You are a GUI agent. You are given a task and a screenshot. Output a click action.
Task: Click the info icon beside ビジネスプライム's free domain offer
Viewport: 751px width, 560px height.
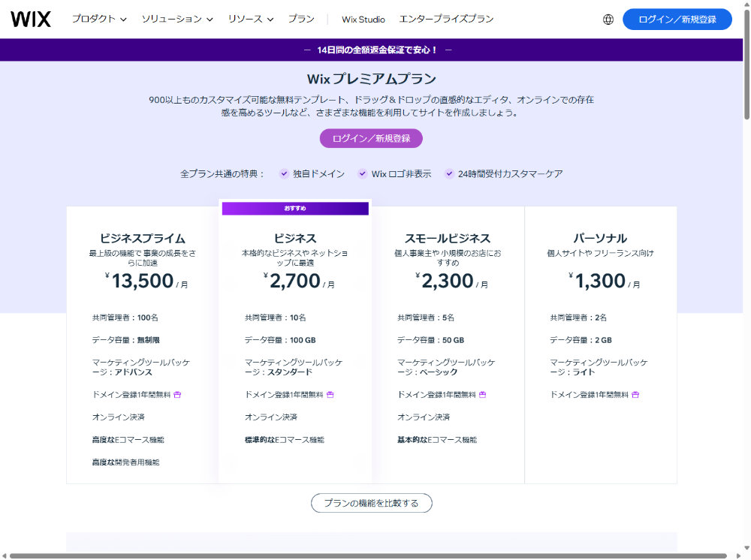click(x=176, y=393)
